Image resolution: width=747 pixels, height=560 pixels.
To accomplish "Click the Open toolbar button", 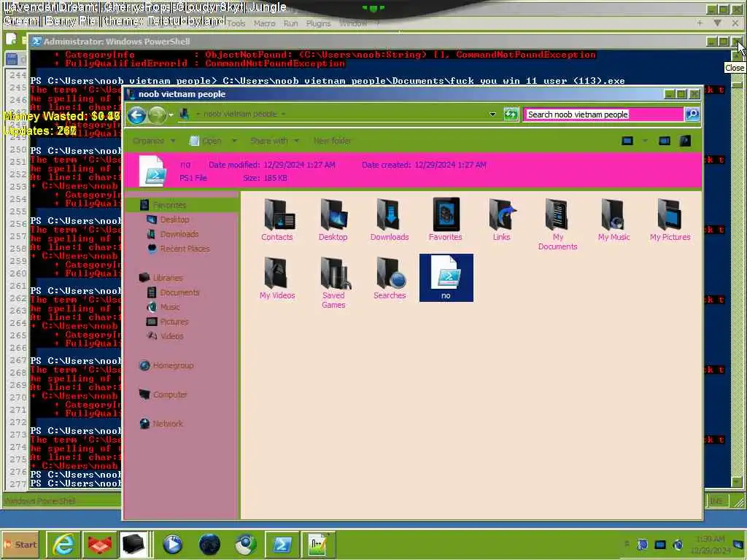I will (206, 141).
